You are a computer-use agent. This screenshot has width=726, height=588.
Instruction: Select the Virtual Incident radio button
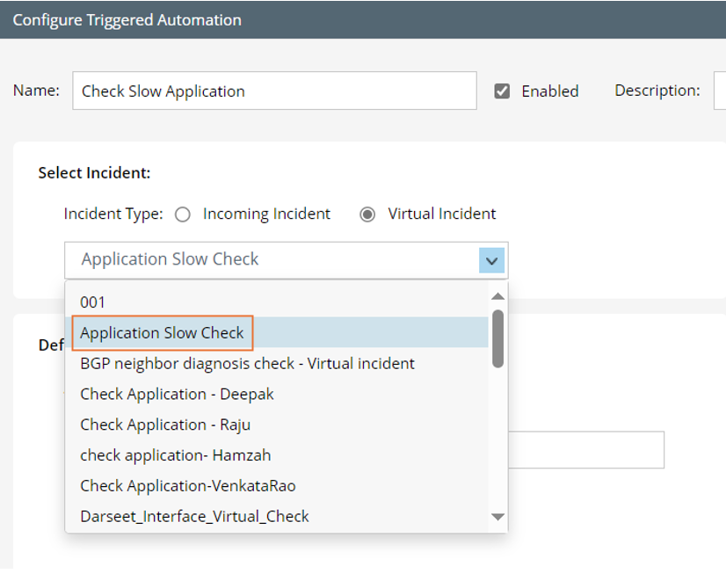[368, 214]
